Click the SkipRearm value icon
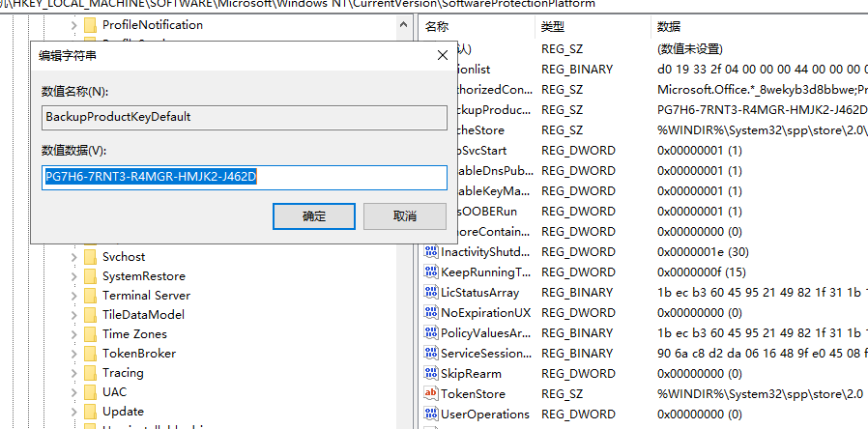This screenshot has height=429, width=868. point(431,374)
